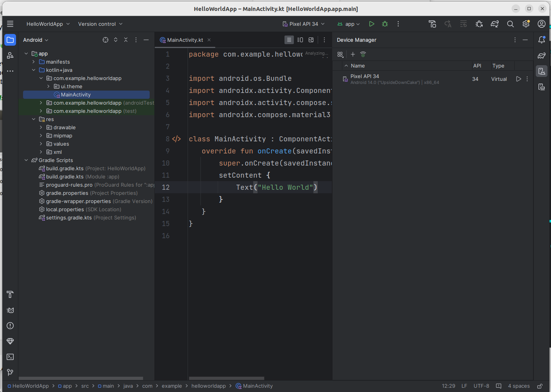Viewport: 551px width, 392px height.
Task: Open app run configuration dropdown
Action: pyautogui.click(x=349, y=24)
